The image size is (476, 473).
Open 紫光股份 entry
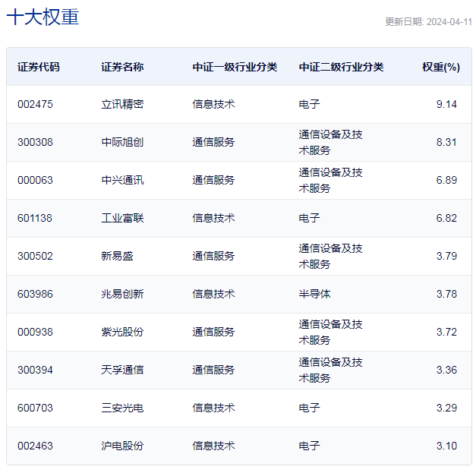tap(122, 332)
